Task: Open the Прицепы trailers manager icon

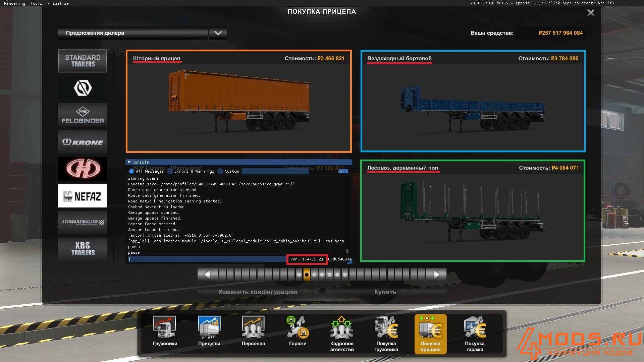Action: tap(209, 331)
